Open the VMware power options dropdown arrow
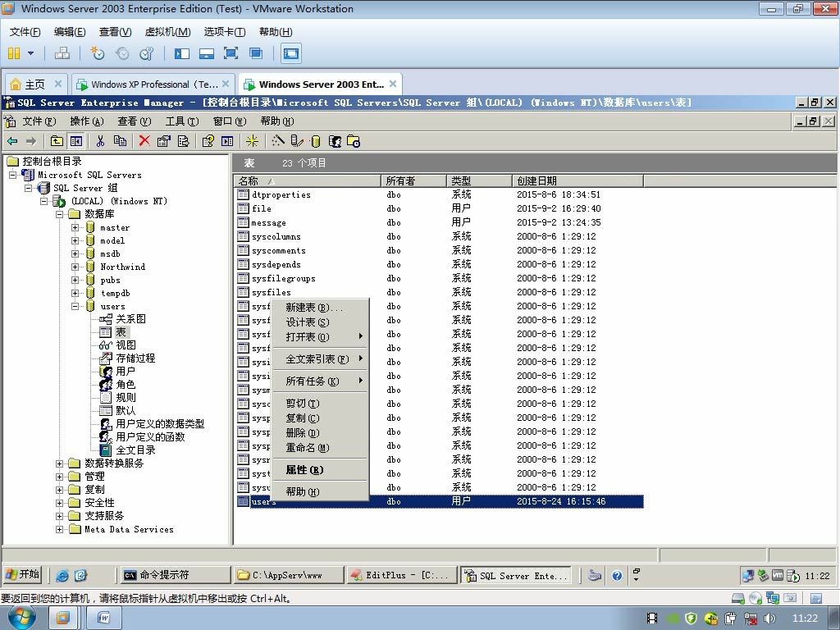Screen dimensions: 840x630 click(30, 53)
